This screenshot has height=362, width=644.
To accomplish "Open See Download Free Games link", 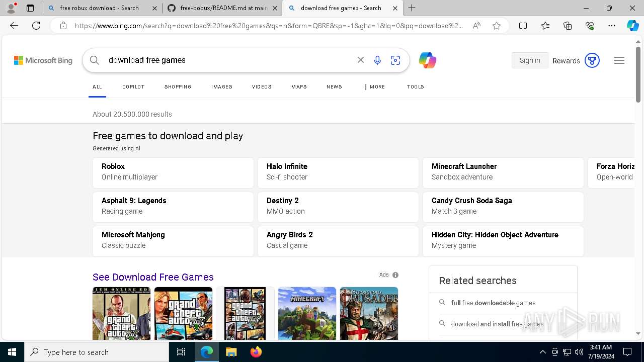I will point(153,277).
